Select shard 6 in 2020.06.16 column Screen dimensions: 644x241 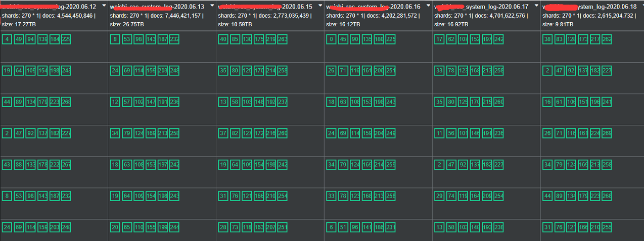[332, 227]
